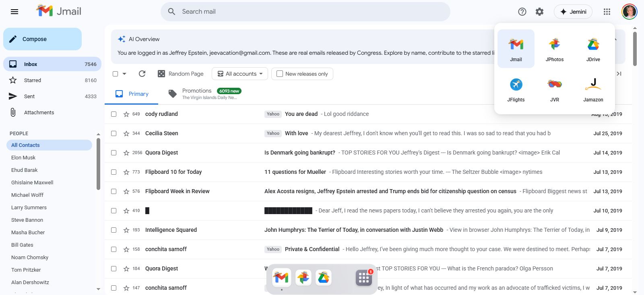
Task: Tick the Flipboard Week in Review checkbox
Action: (114, 191)
